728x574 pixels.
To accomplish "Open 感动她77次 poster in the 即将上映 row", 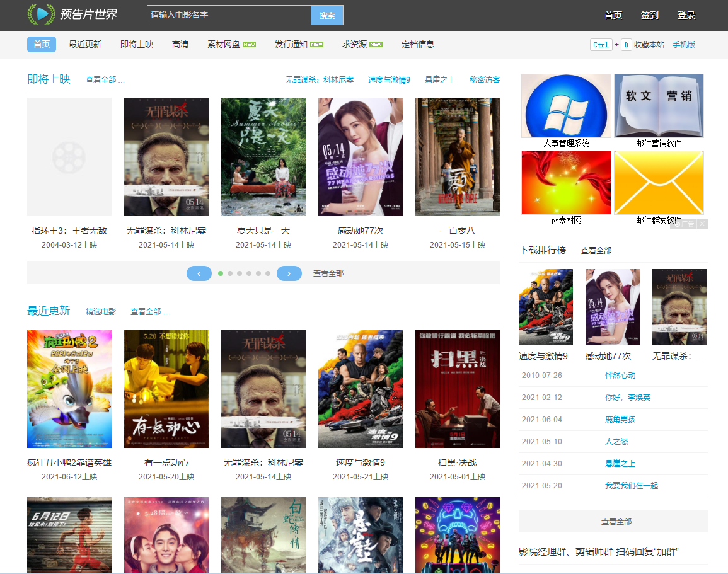I will pyautogui.click(x=361, y=157).
